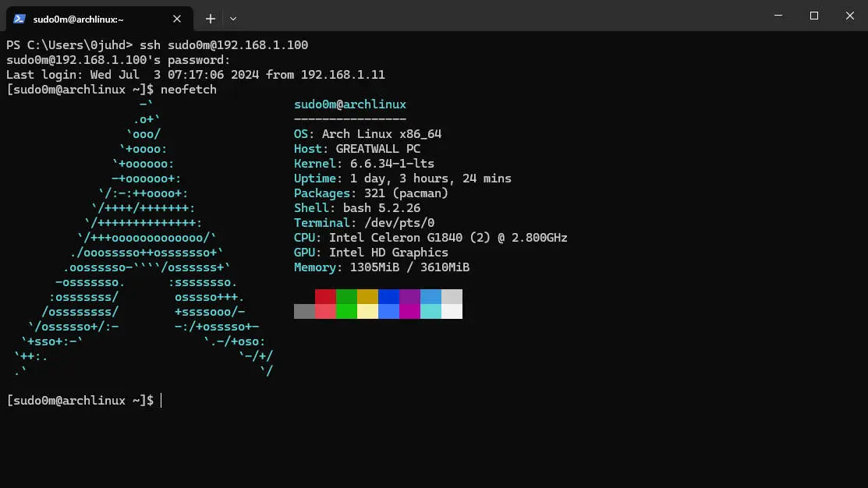Image resolution: width=868 pixels, height=488 pixels.
Task: Click the 'Kernel: 6.6.34-1-lts' line
Action: [363, 164]
